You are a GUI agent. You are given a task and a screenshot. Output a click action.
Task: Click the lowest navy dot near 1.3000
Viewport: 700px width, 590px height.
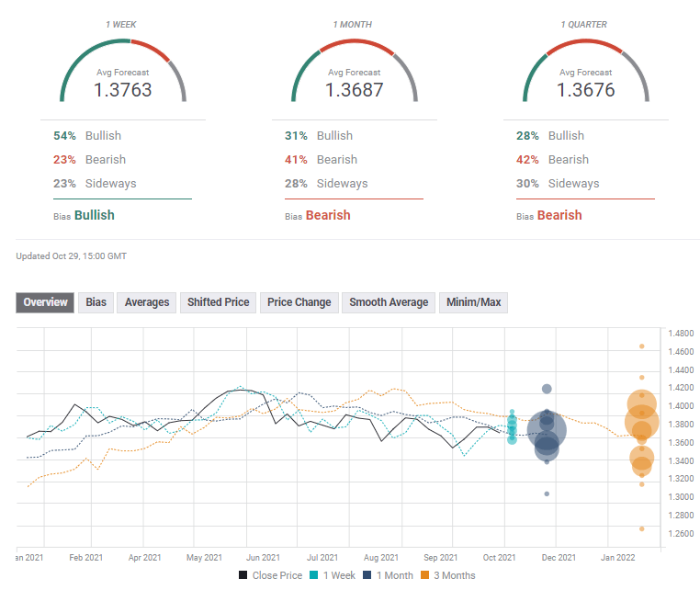547,494
